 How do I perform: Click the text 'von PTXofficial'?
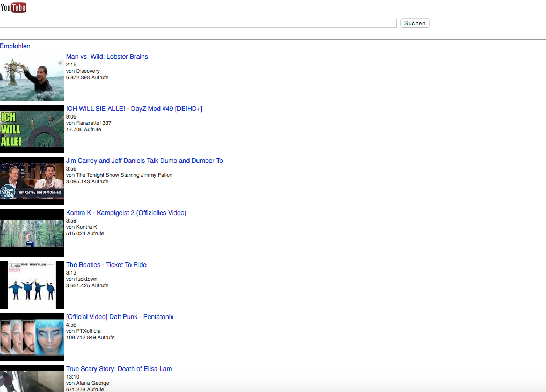pos(84,331)
